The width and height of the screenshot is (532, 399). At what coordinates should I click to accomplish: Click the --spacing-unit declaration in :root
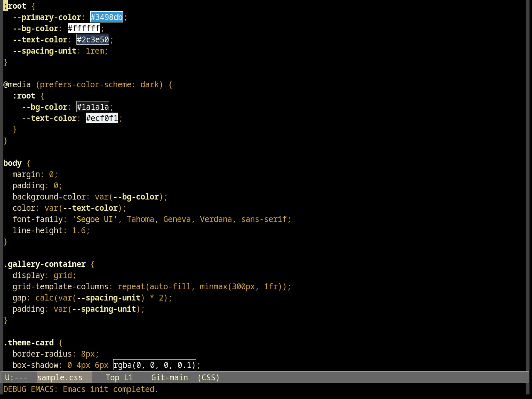60,51
